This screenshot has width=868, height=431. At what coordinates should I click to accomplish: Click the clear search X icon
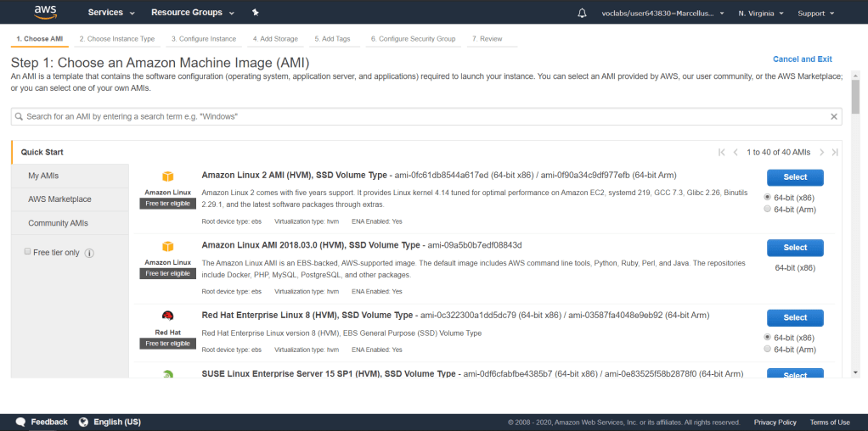click(834, 116)
